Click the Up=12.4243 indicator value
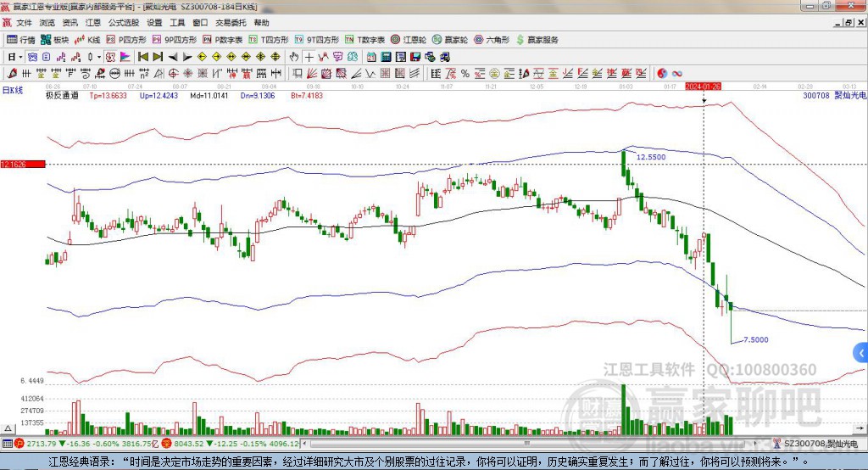The width and height of the screenshot is (868, 470). pyautogui.click(x=159, y=95)
